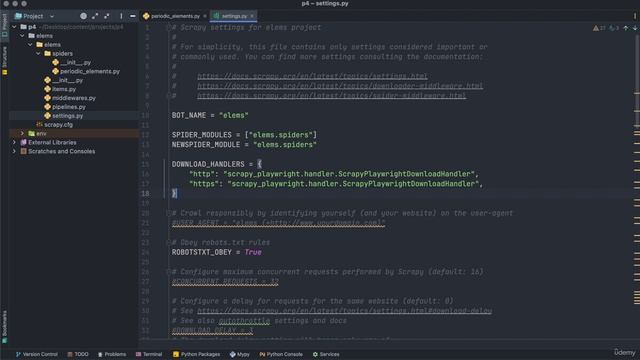Viewport: 640px width, 360px height.
Task: Expand External Libraries node
Action: point(14,142)
